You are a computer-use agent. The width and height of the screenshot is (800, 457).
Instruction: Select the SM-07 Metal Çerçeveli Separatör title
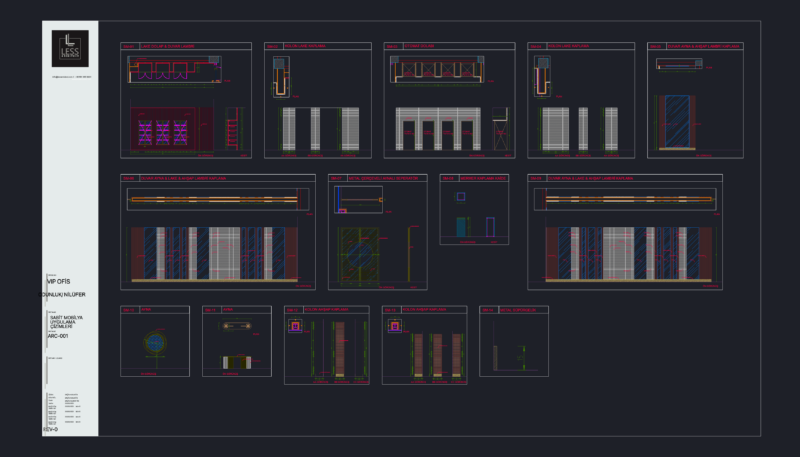pyautogui.click(x=383, y=179)
